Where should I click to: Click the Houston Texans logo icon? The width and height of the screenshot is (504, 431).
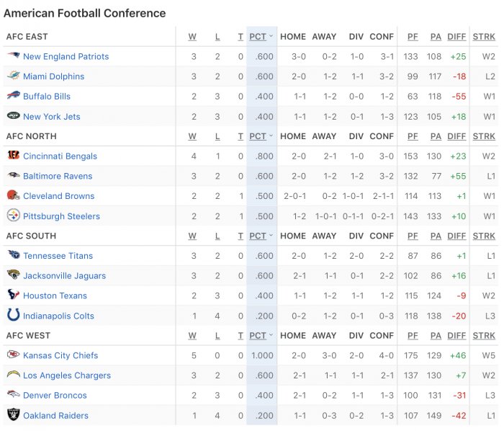(14, 295)
